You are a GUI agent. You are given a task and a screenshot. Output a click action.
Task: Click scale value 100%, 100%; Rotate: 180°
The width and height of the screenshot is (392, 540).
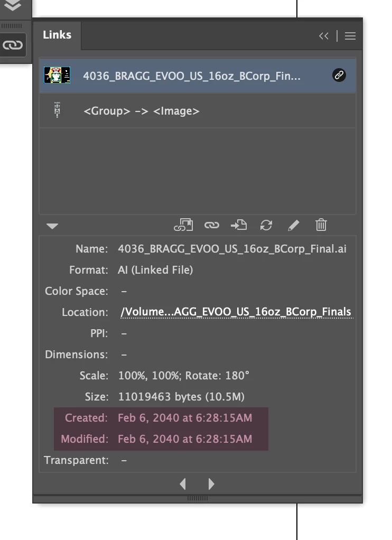click(x=184, y=375)
